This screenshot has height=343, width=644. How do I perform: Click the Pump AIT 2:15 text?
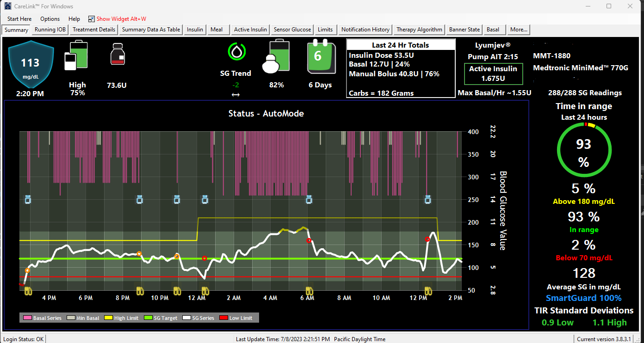tap(493, 57)
